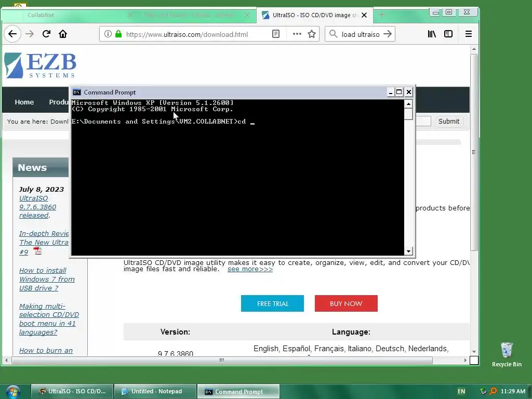This screenshot has height=399, width=532.
Task: Open the browser hamburger menu
Action: [x=468, y=34]
